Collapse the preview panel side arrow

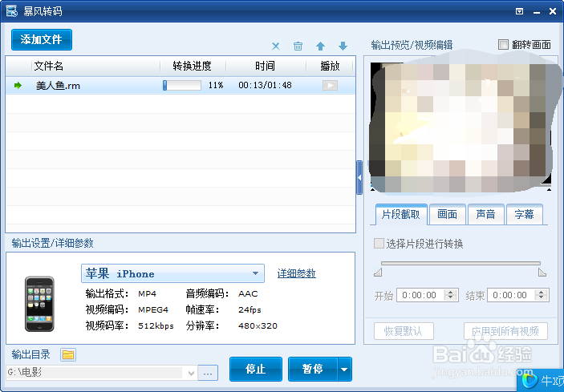(x=359, y=177)
